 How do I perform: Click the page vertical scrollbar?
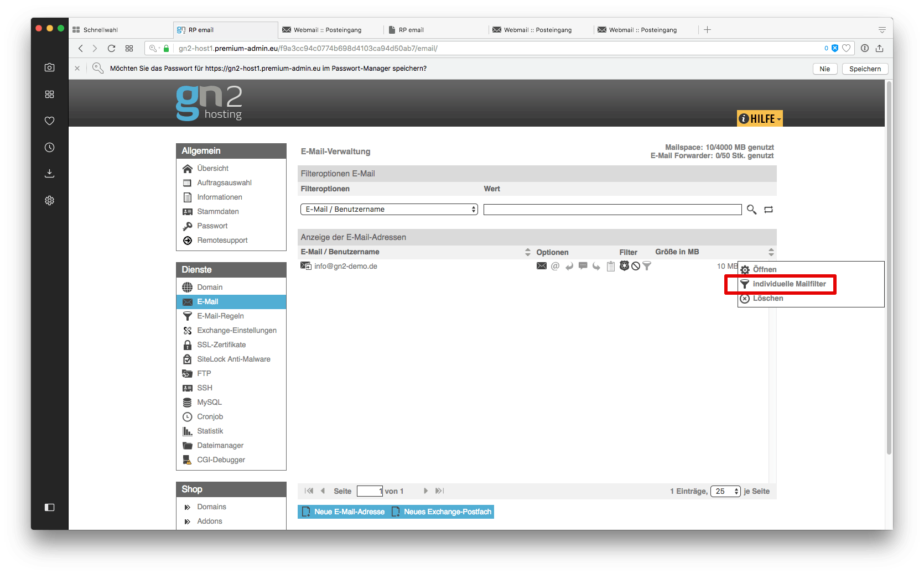[x=889, y=268]
